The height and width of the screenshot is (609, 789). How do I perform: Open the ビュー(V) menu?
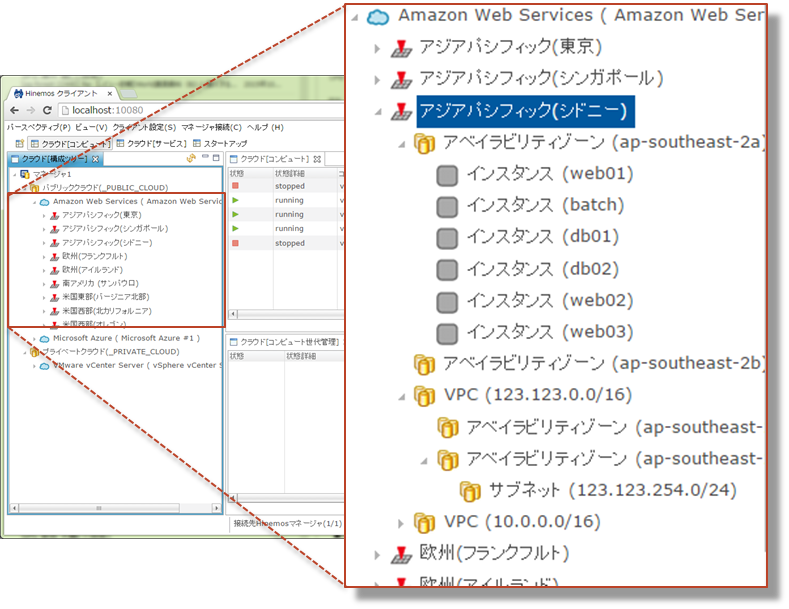tap(91, 127)
